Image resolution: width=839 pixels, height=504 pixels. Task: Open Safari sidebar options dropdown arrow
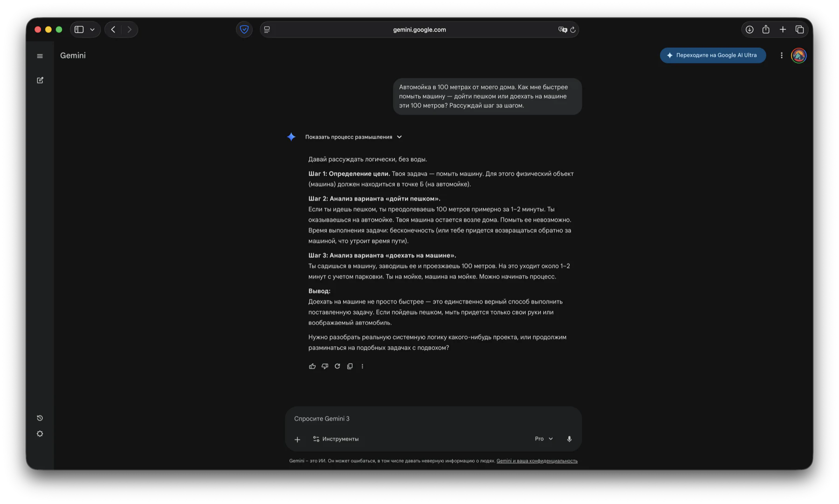coord(92,29)
